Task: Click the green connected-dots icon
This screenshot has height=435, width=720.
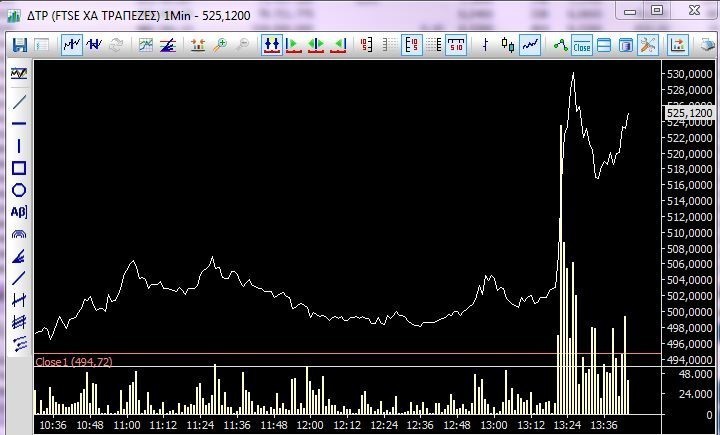Action: pyautogui.click(x=560, y=45)
